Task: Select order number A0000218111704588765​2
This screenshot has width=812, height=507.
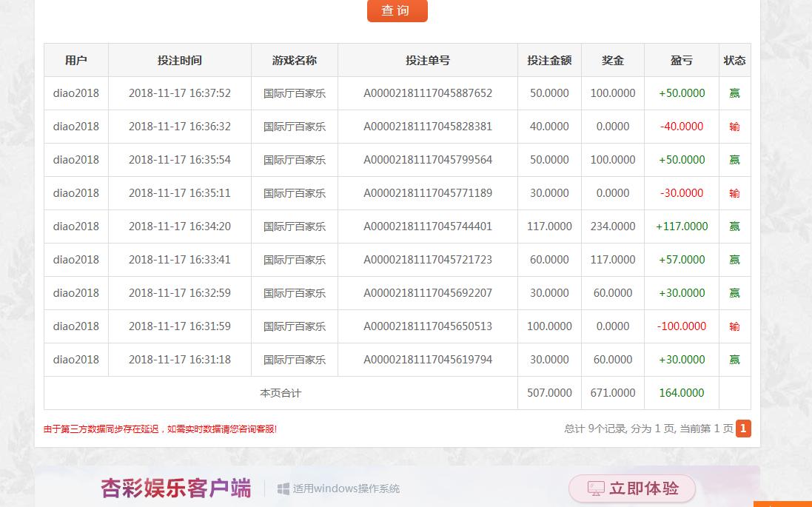Action: coord(428,93)
